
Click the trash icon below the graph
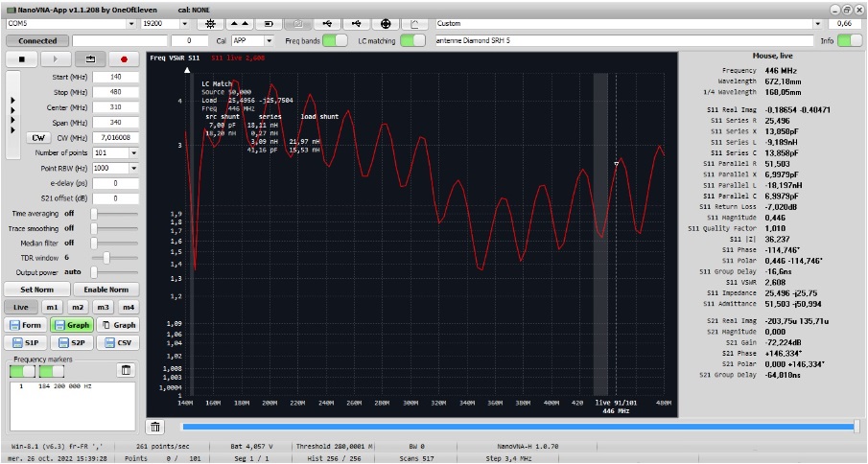click(x=157, y=426)
